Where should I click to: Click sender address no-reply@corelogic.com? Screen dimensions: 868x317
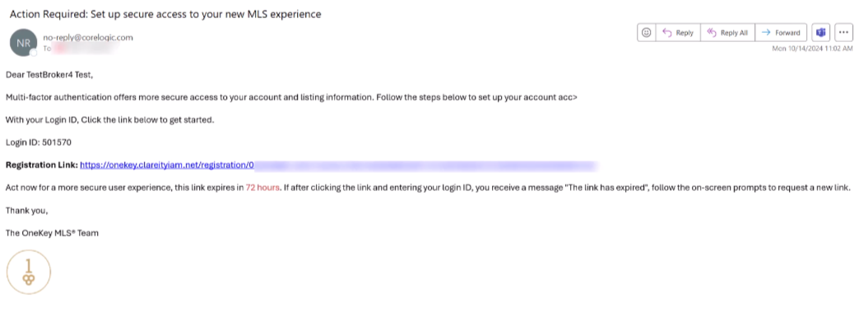click(x=88, y=38)
